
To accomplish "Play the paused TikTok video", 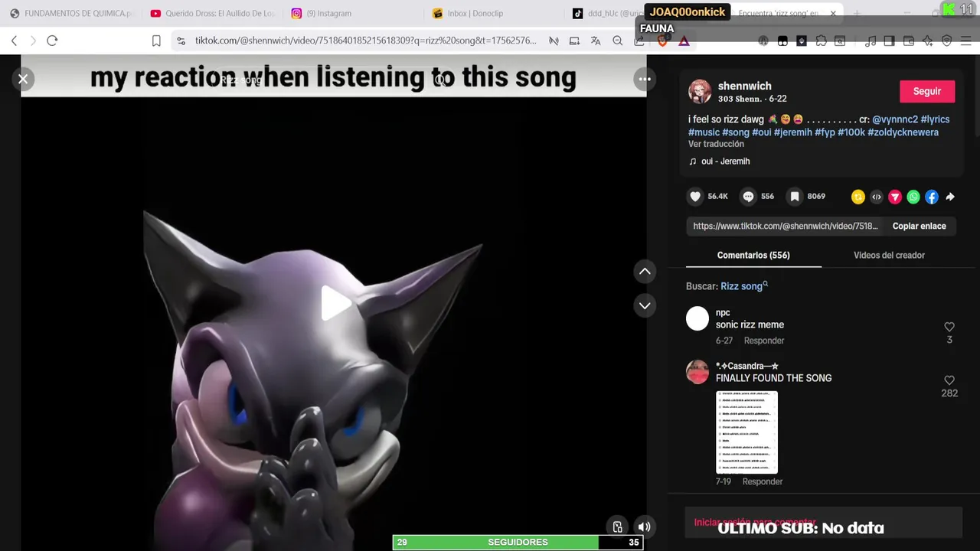I will point(335,304).
